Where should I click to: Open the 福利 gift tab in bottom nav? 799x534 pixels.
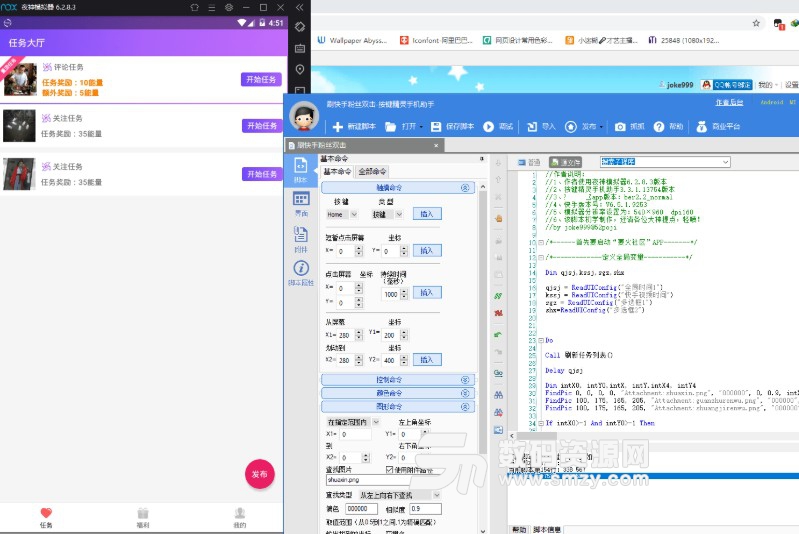pyautogui.click(x=143, y=517)
